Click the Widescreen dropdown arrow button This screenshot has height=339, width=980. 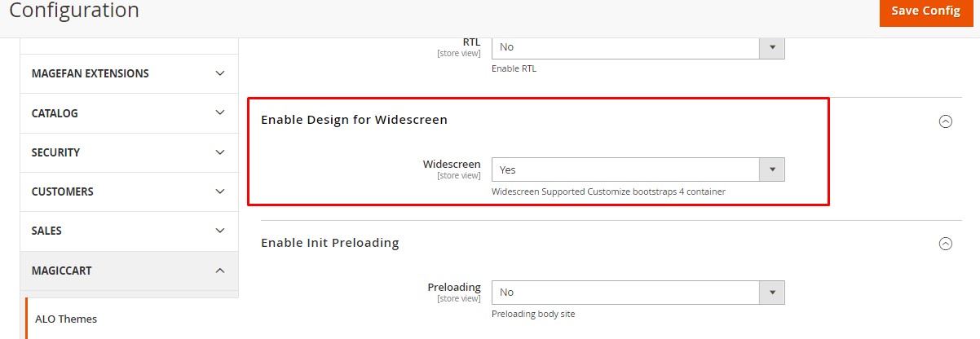pos(771,169)
